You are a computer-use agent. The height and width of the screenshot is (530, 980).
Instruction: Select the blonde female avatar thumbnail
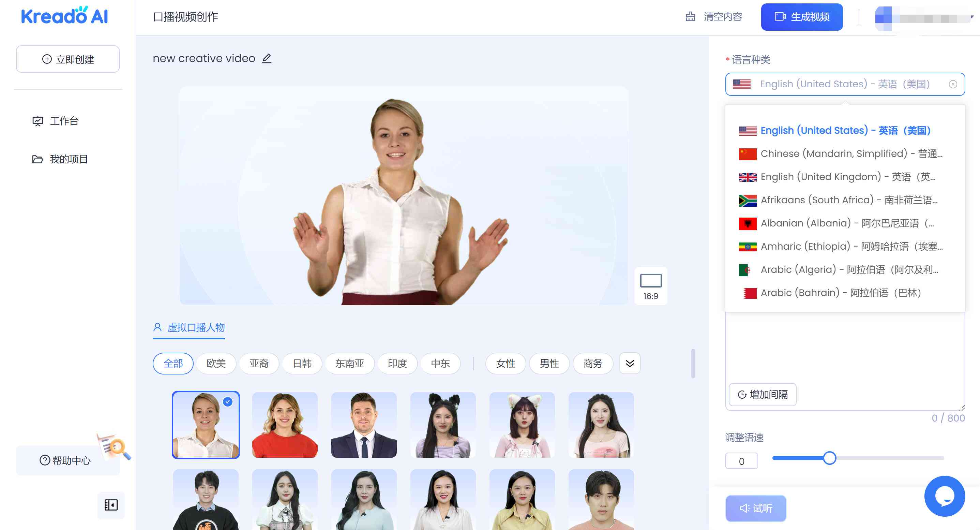(206, 424)
